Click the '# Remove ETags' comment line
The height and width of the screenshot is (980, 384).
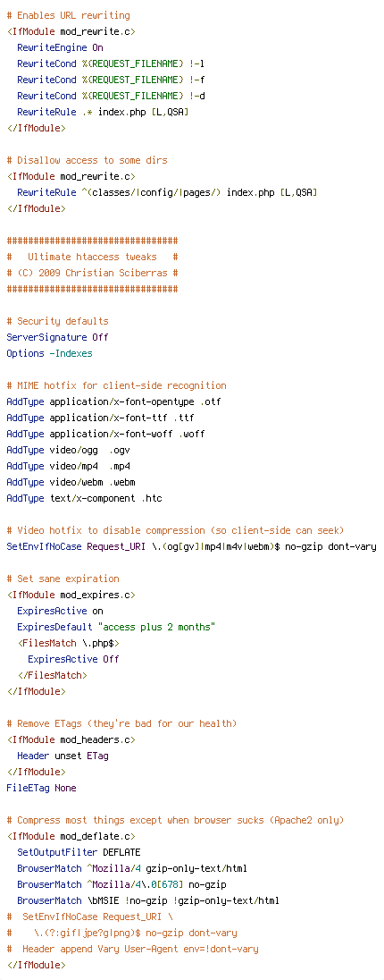(x=121, y=723)
